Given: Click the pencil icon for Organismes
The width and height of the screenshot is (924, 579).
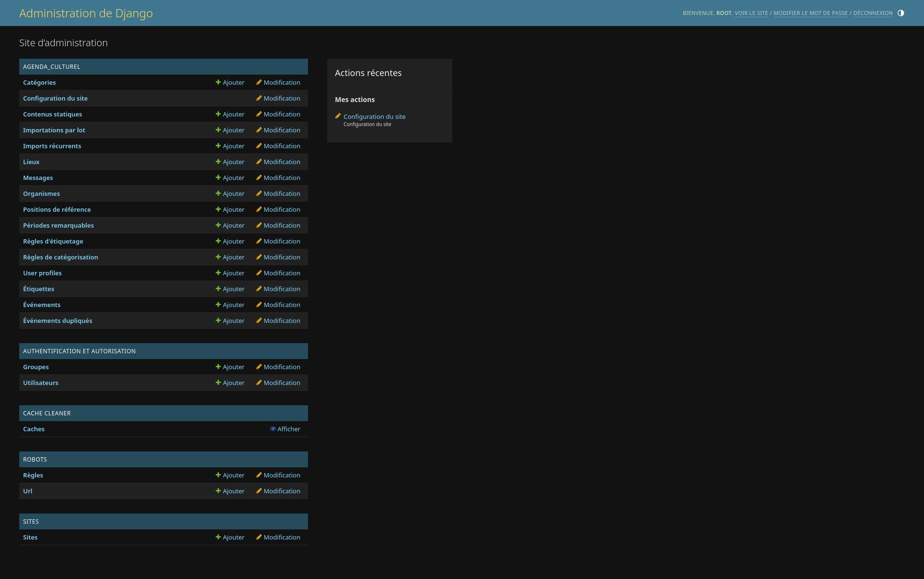Looking at the screenshot, I should (x=259, y=193).
